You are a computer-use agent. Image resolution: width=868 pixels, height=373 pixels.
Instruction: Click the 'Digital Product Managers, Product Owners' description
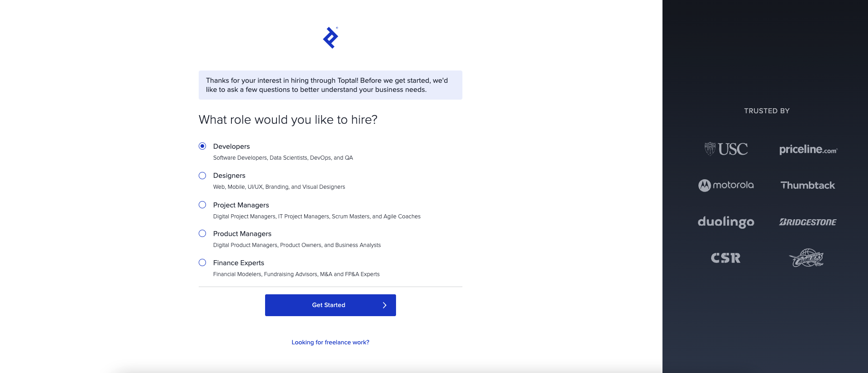(x=297, y=245)
